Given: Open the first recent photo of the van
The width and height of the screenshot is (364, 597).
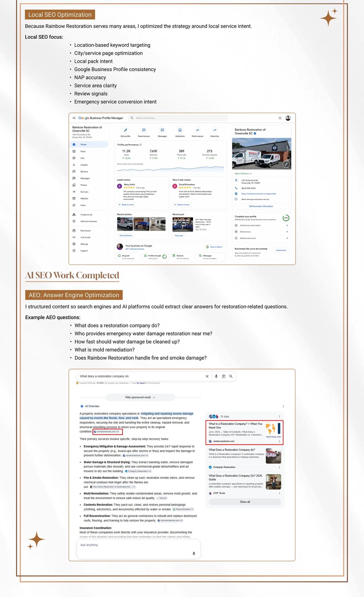Looking at the screenshot, I should click(x=125, y=224).
